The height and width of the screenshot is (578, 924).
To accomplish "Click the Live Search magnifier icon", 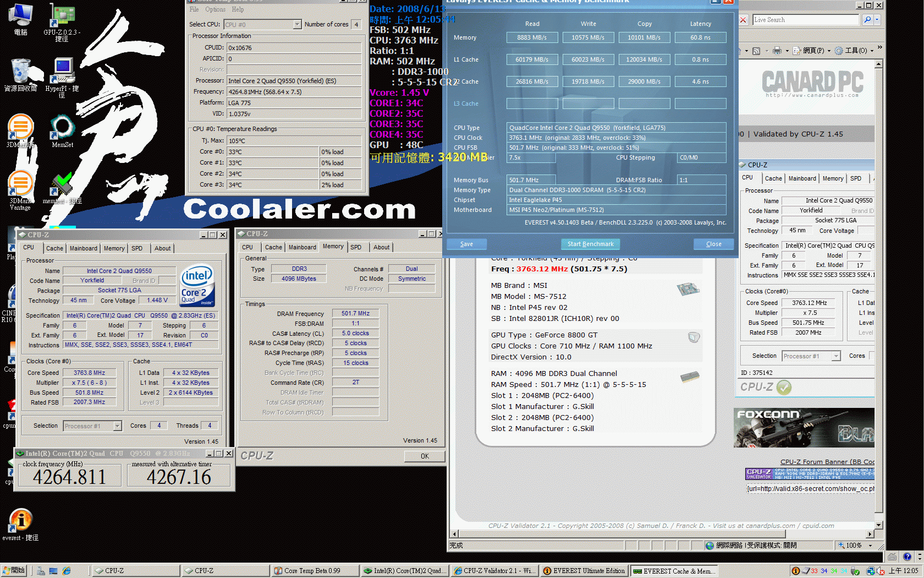I will (867, 20).
